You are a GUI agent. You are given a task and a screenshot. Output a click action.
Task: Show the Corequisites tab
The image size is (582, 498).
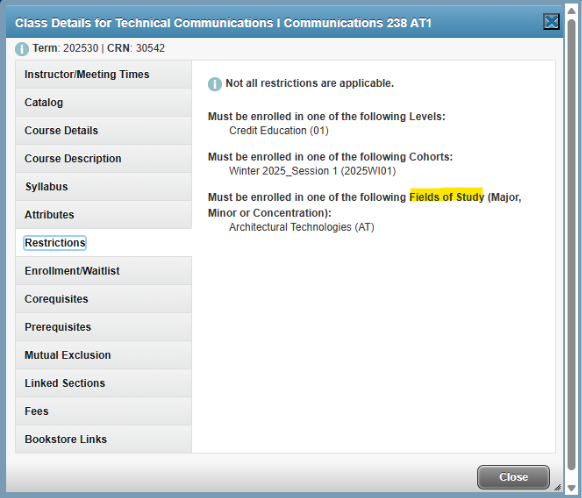point(104,299)
